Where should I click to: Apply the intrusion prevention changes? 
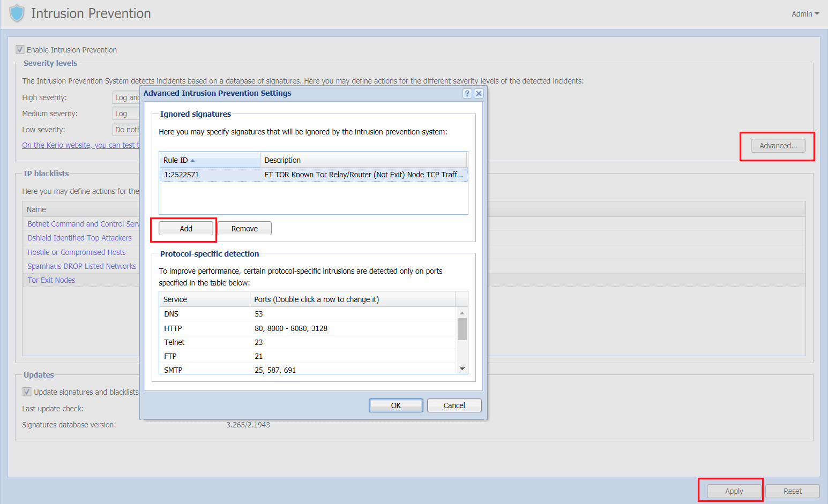[734, 491]
